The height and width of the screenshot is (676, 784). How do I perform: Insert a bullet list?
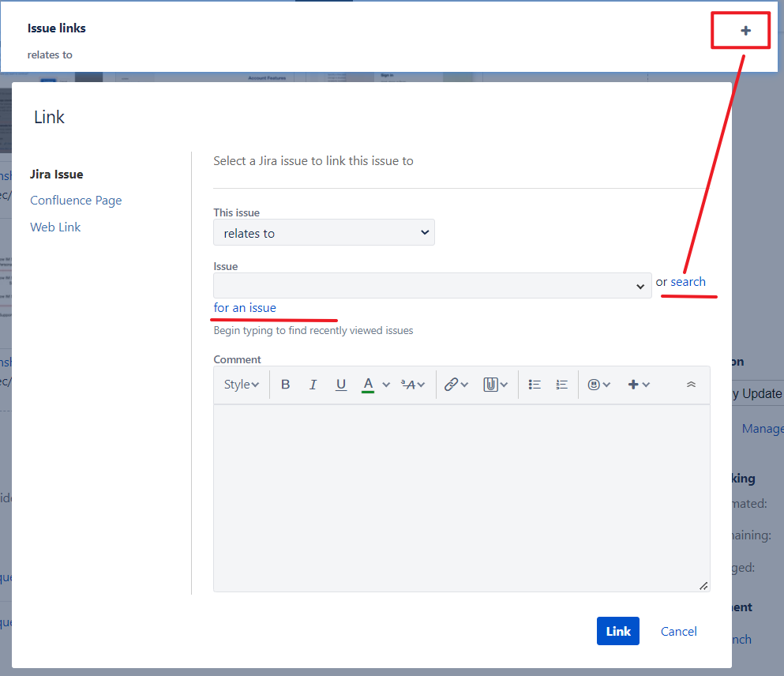click(x=535, y=385)
